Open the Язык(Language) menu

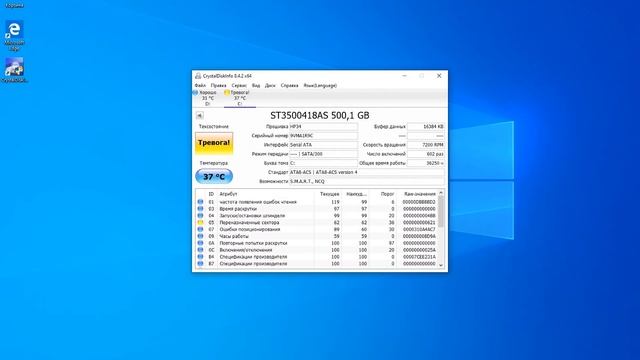[320, 86]
